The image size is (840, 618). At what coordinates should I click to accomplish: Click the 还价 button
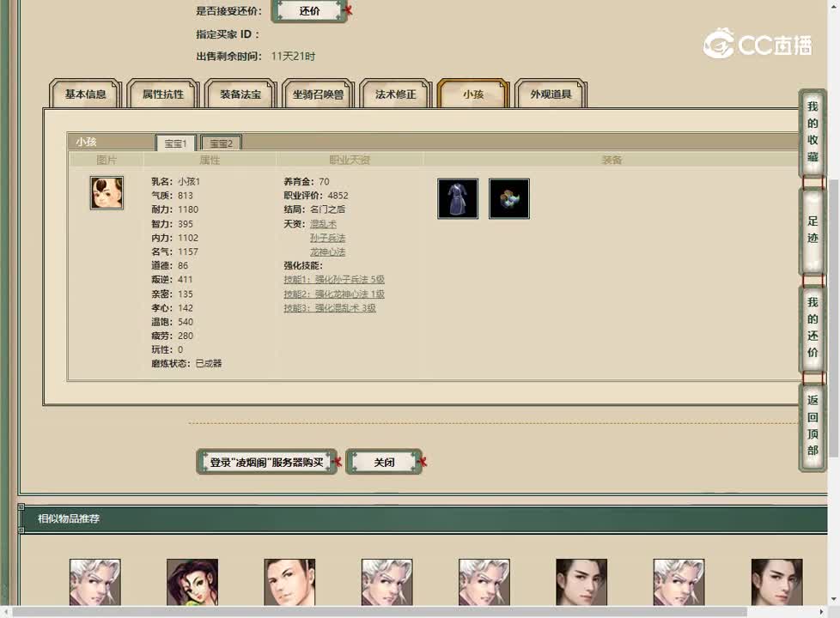307,10
